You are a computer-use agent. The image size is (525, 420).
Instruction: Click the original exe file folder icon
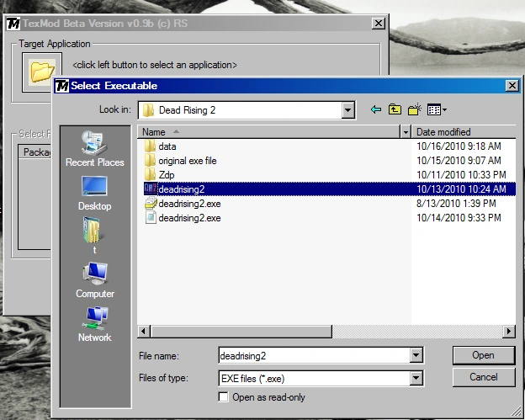pyautogui.click(x=150, y=161)
